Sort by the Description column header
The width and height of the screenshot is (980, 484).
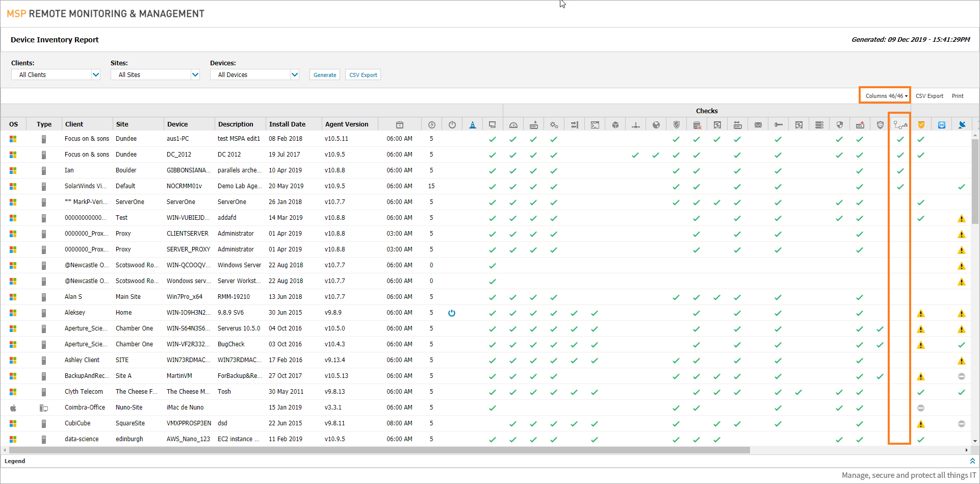[x=240, y=124]
